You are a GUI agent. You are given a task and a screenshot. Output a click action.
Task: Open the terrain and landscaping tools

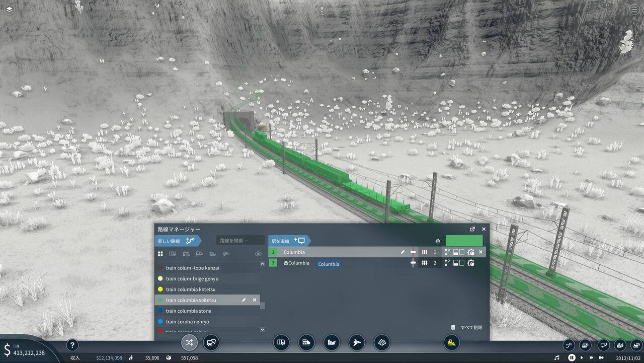[382, 343]
